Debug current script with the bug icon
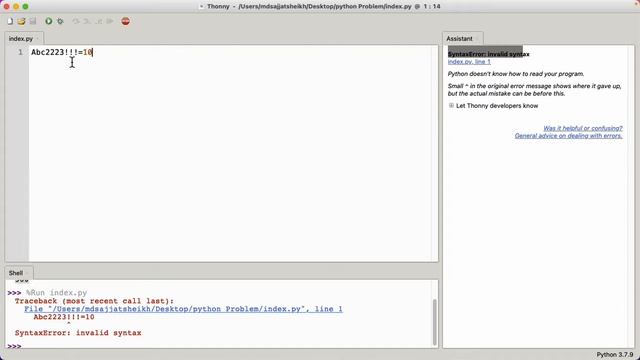640x360 pixels. tap(60, 21)
